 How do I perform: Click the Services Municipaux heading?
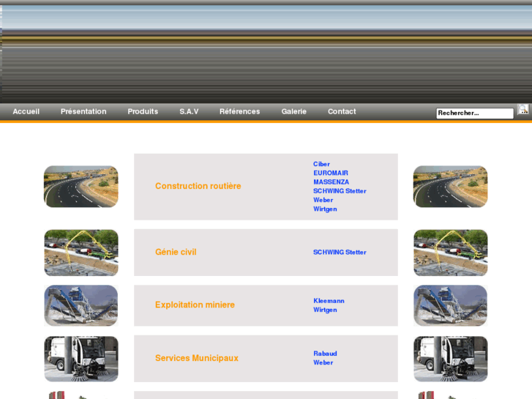tap(197, 358)
